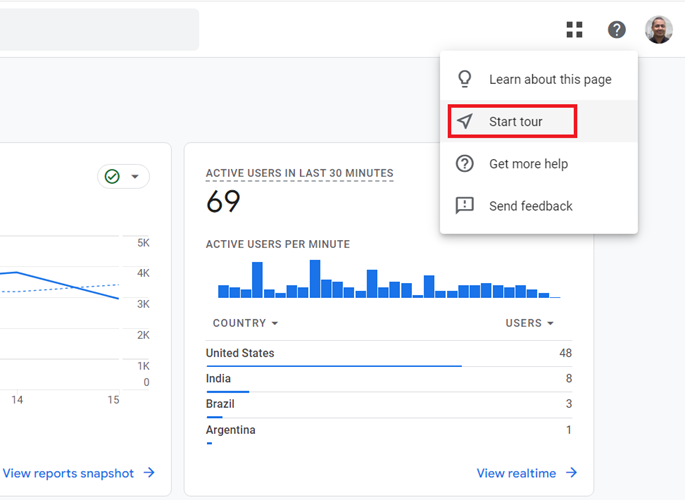Click the India country row
This screenshot has height=500, width=685.
[x=218, y=379]
